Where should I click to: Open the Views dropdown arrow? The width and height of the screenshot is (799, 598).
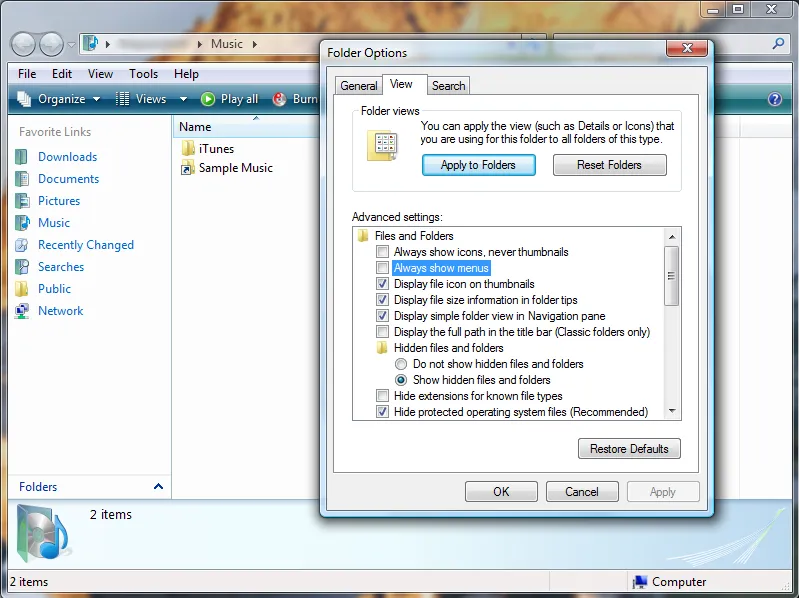[183, 99]
